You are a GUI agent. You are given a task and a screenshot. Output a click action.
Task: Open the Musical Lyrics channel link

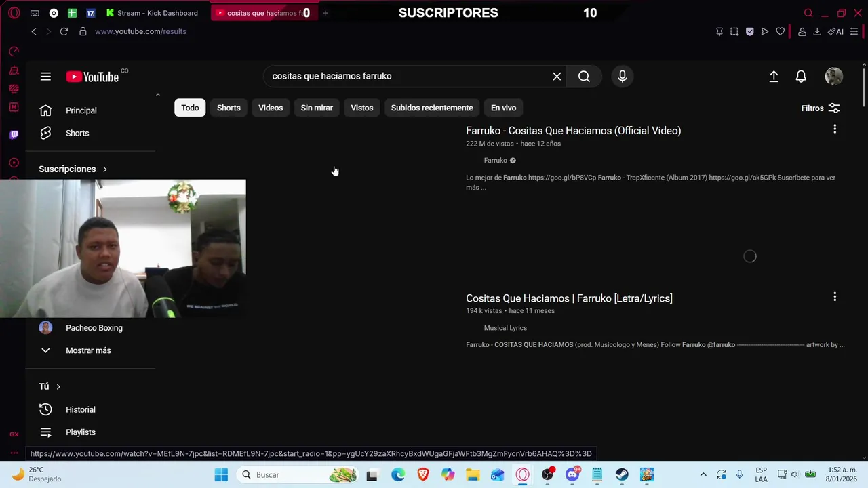(505, 328)
